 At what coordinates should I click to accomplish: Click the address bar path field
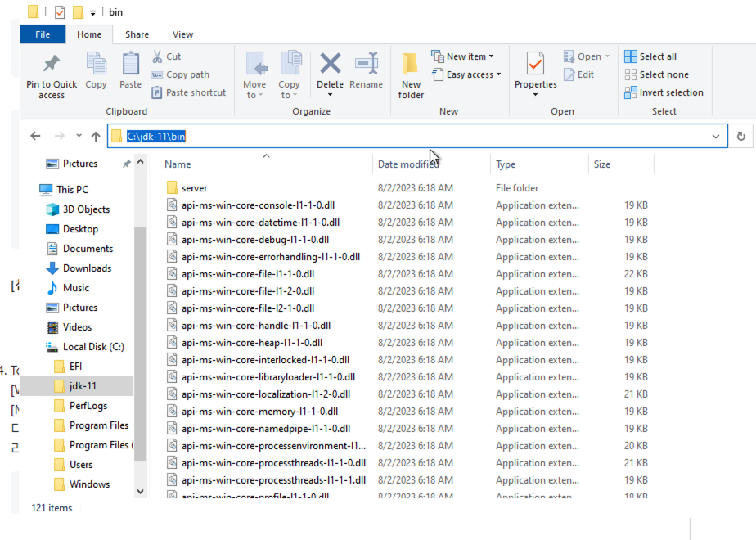coord(417,137)
